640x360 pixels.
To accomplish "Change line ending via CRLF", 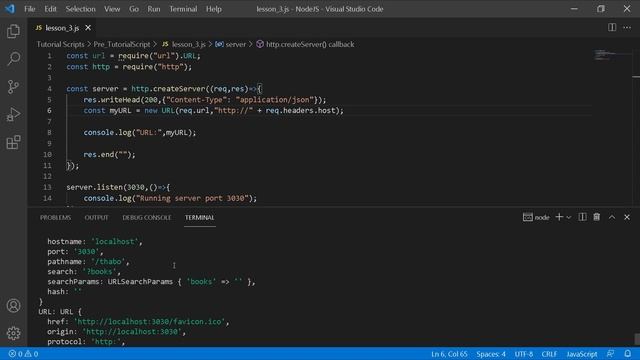I will pyautogui.click(x=549, y=354).
